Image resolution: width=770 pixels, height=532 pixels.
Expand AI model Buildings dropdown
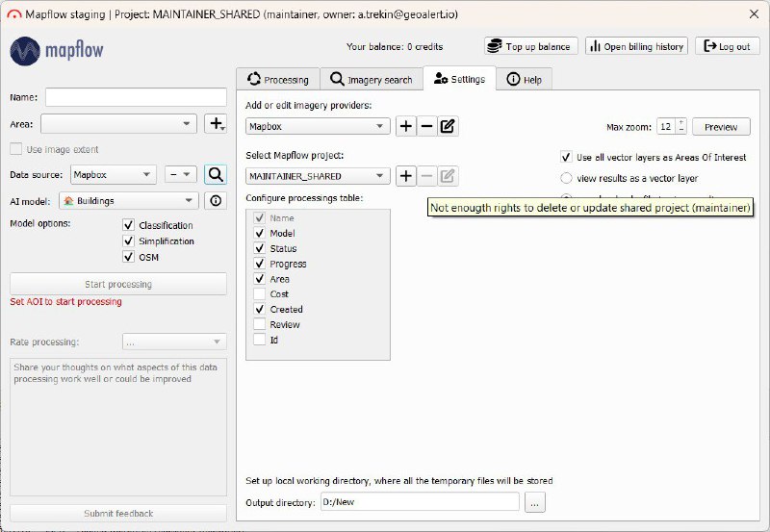pyautogui.click(x=129, y=201)
